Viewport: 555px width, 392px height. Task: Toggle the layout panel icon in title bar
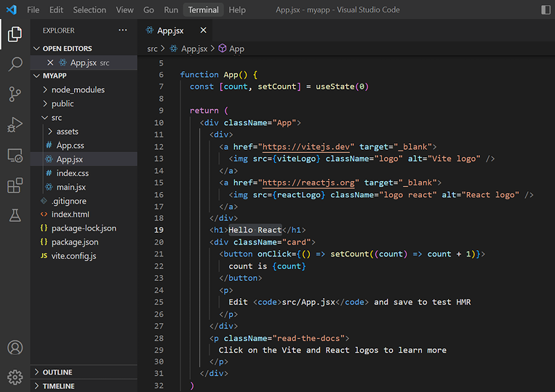coord(546,9)
